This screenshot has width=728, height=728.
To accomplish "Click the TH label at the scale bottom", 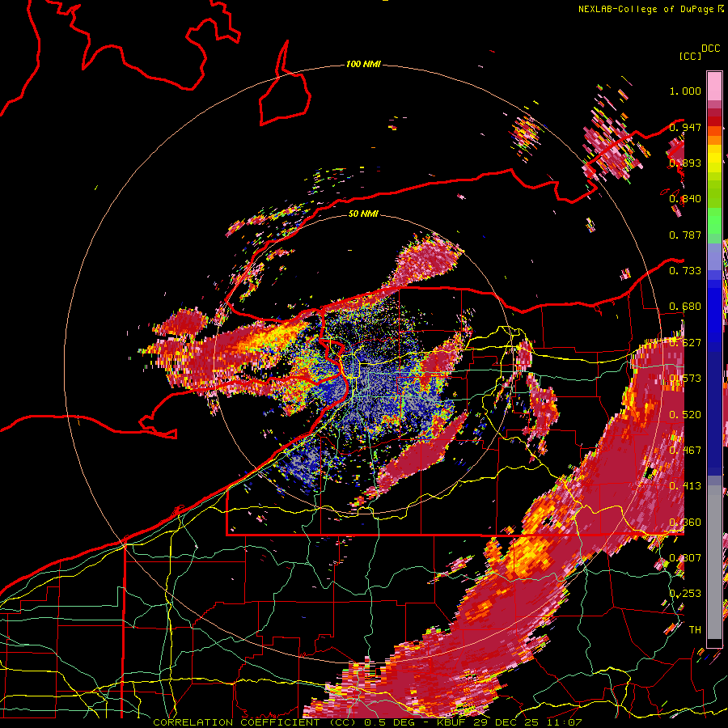I will [695, 630].
